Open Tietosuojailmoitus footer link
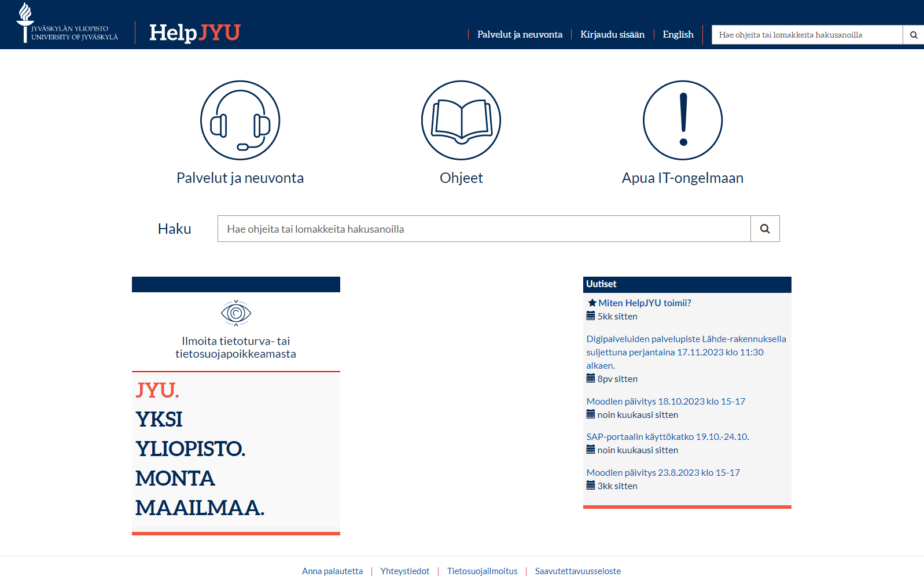The width and height of the screenshot is (924, 584). 483,571
